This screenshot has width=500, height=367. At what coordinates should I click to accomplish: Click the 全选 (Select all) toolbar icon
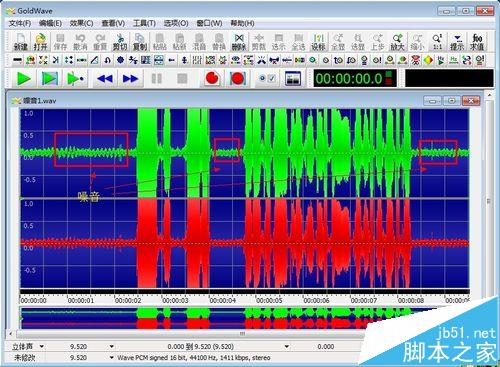click(298, 42)
